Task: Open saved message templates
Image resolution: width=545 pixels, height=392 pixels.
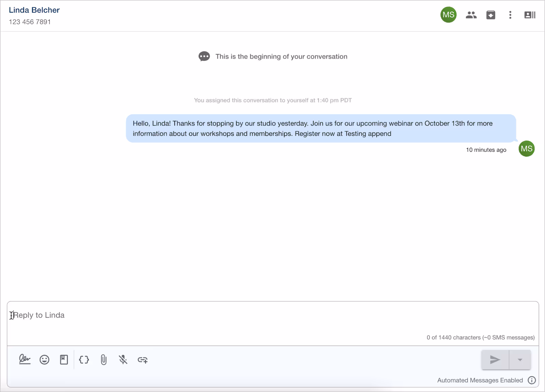Action: point(64,360)
